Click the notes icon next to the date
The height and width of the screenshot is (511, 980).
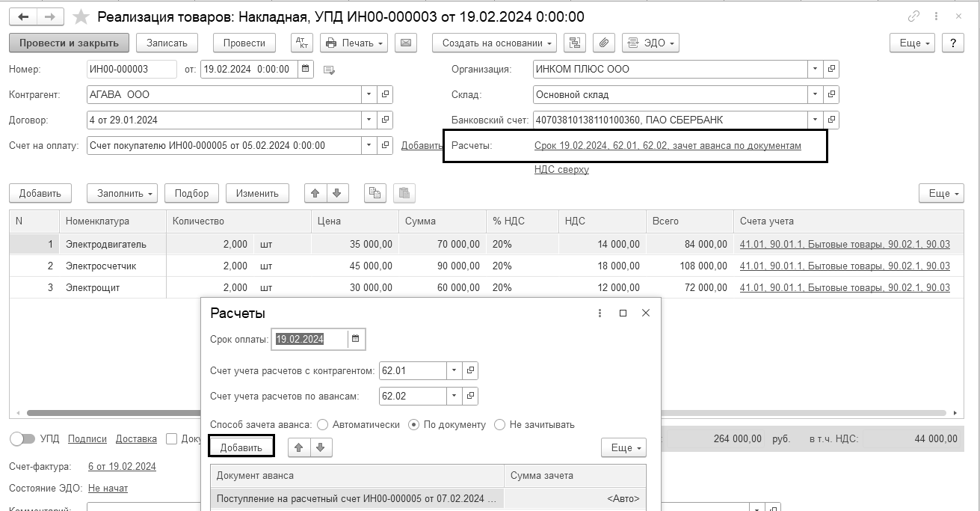point(329,70)
